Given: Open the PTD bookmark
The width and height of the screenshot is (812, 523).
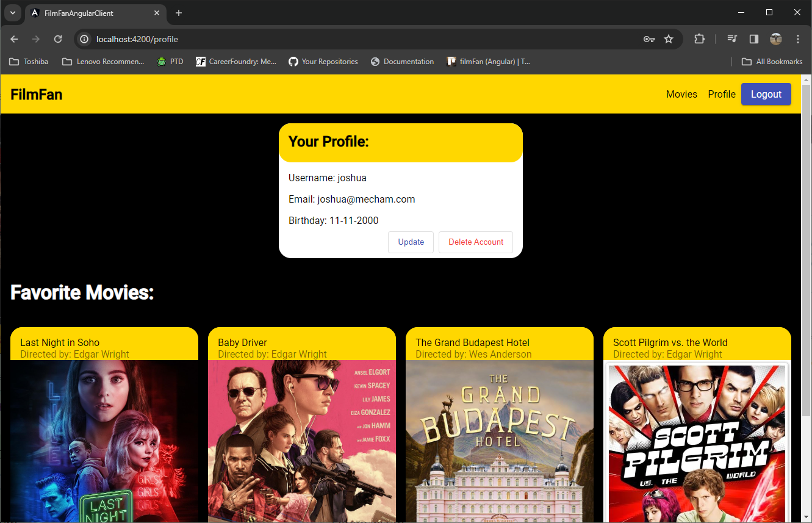Looking at the screenshot, I should tap(170, 62).
